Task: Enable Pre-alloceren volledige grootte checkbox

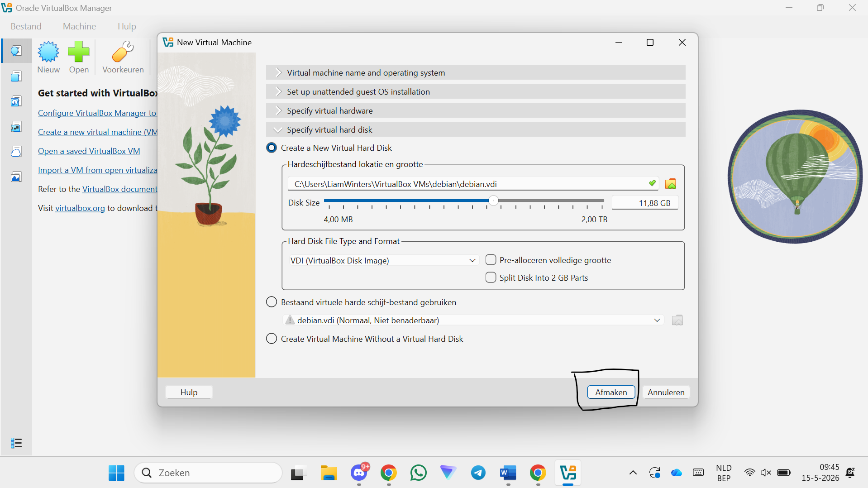Action: pyautogui.click(x=491, y=260)
